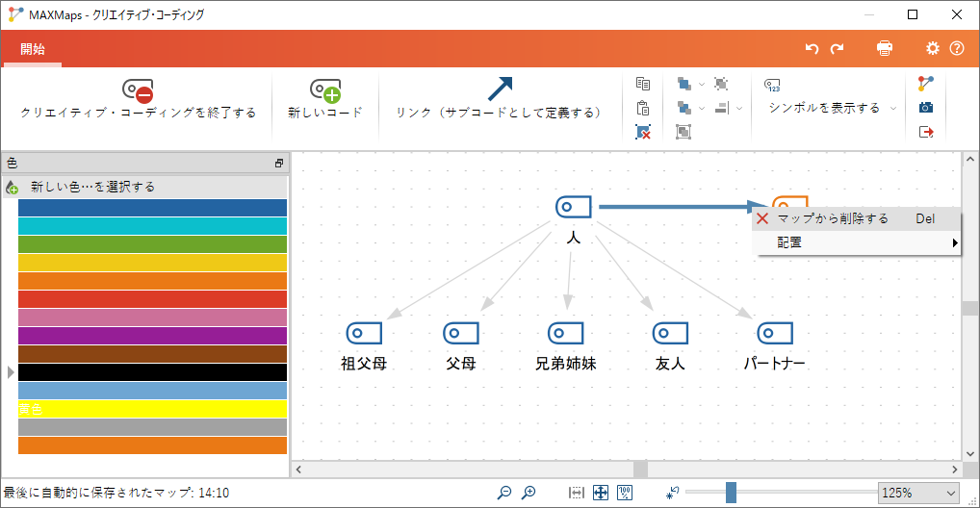Open the 125% zoom level combo box
Screen dimensions: 980x508
918,493
